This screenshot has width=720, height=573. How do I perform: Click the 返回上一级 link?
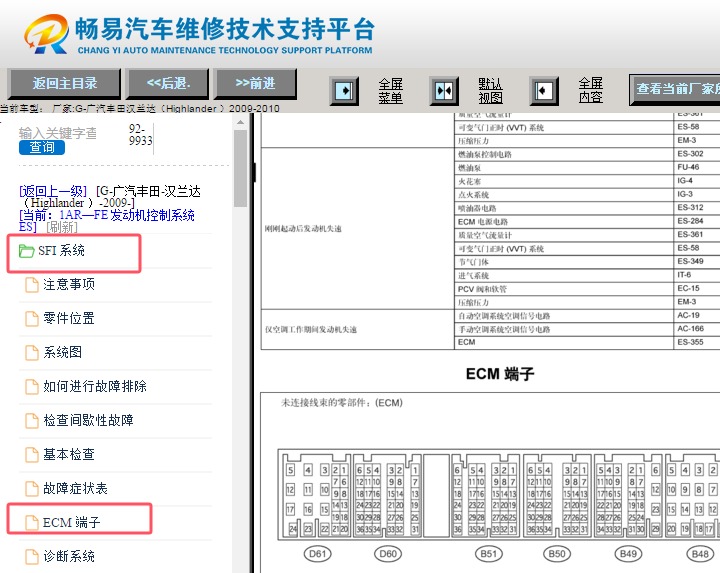click(53, 191)
